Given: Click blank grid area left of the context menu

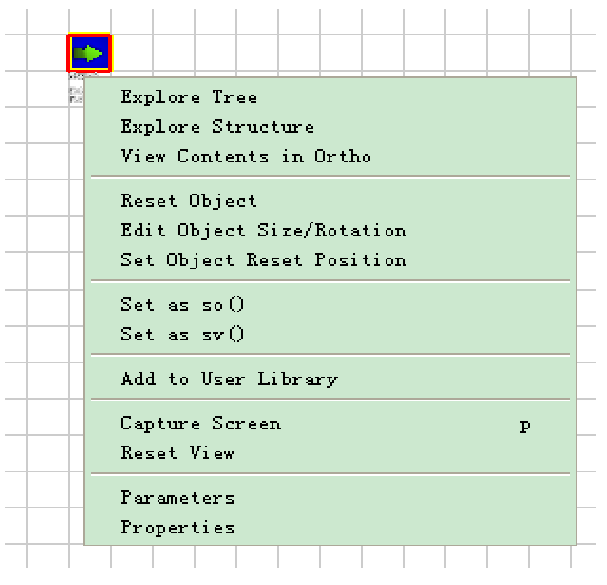Looking at the screenshot, I should pos(40,300).
